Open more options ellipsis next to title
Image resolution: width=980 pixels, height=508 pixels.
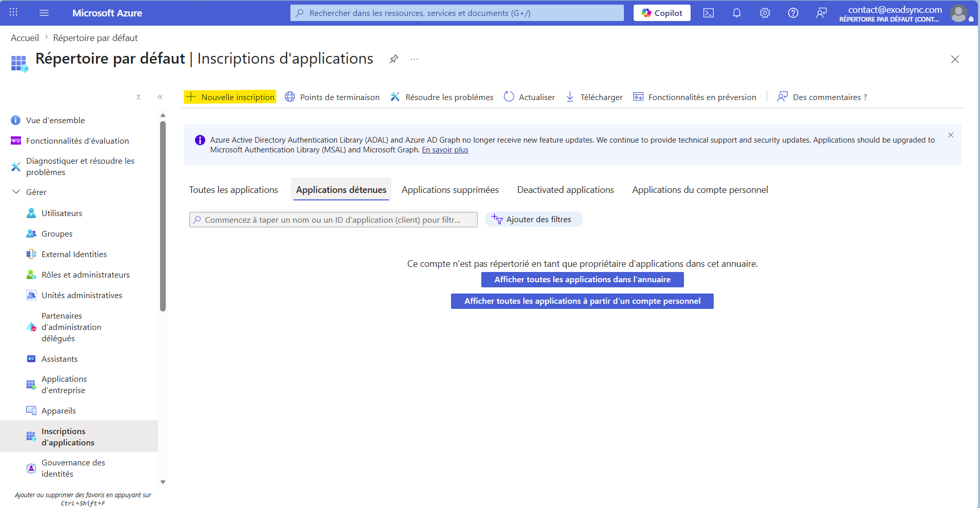[x=414, y=59]
